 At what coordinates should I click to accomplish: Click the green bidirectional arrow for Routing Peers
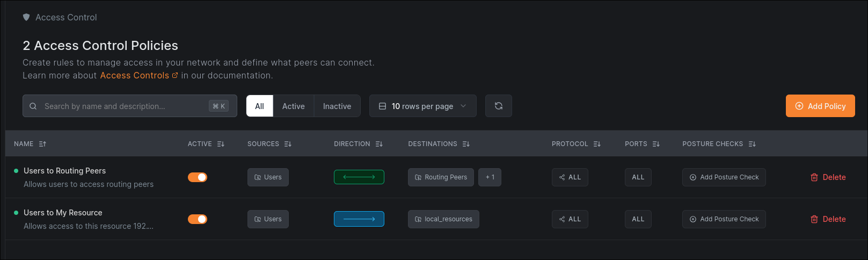(359, 177)
